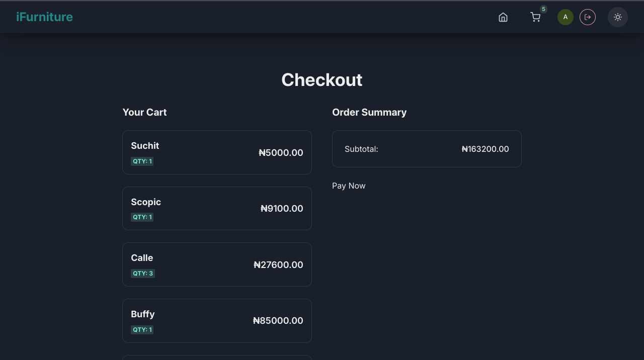
Task: Click the iFurniture logo
Action: pyautogui.click(x=44, y=17)
